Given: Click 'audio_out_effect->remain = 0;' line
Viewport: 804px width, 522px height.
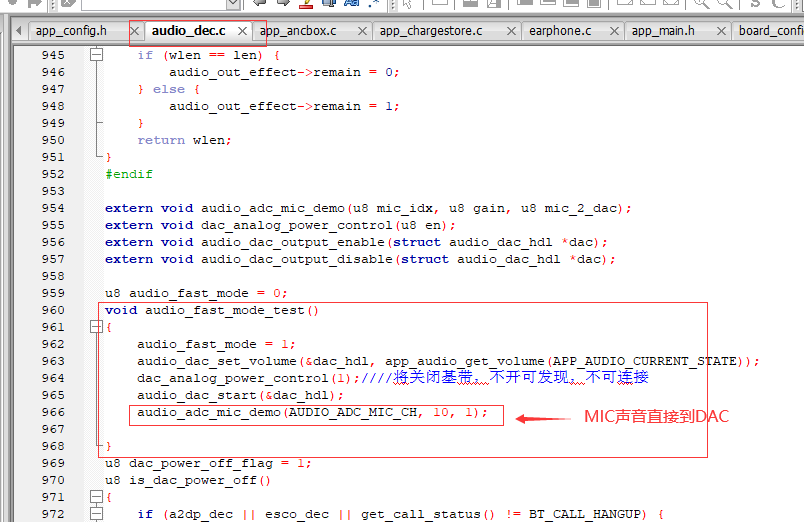Looking at the screenshot, I should click(284, 72).
